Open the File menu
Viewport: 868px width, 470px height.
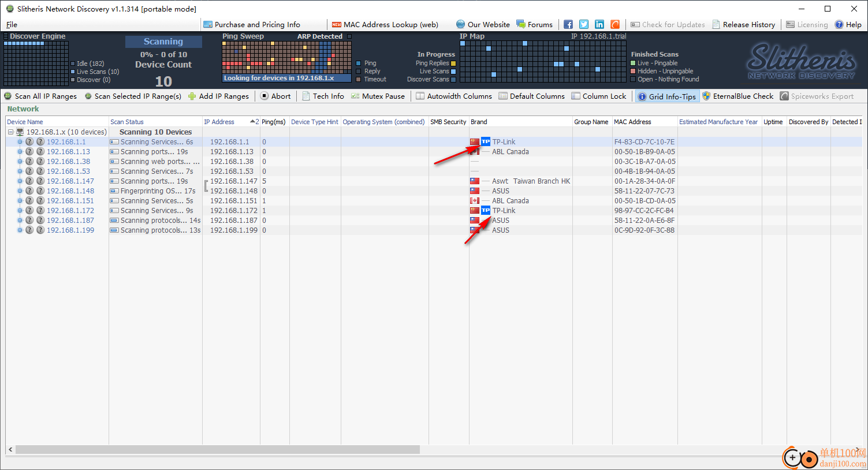[x=12, y=24]
